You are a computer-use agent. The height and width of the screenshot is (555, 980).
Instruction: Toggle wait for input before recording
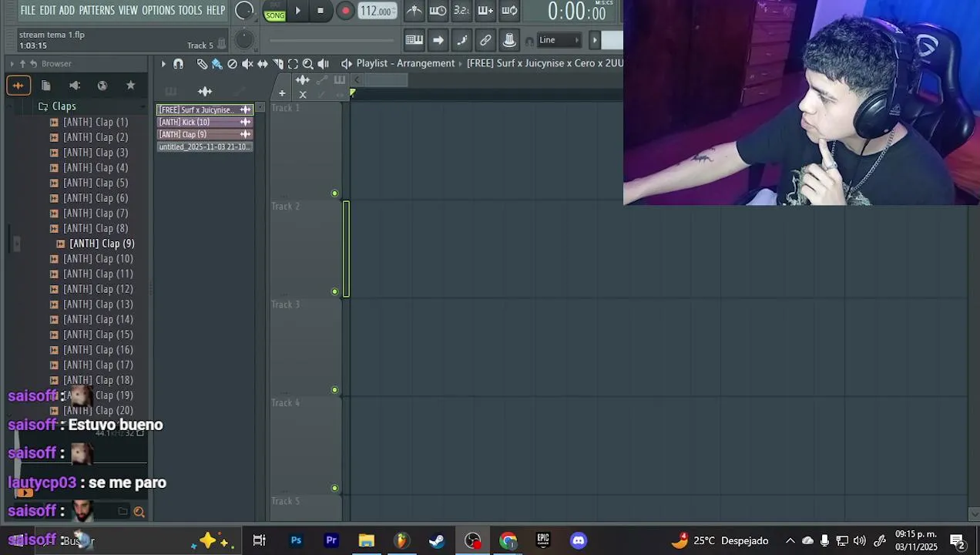point(438,11)
